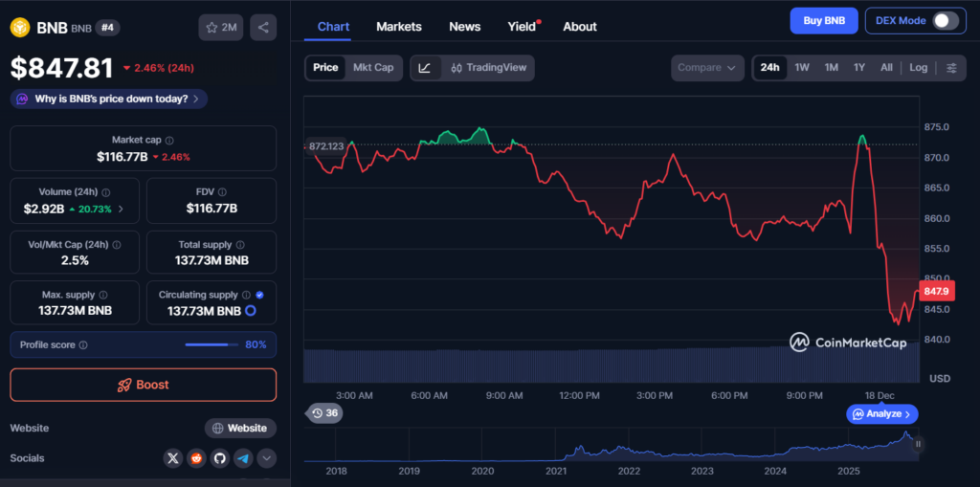Screen dimensions: 980x487
Task: Select the line chart type icon
Action: pyautogui.click(x=425, y=68)
